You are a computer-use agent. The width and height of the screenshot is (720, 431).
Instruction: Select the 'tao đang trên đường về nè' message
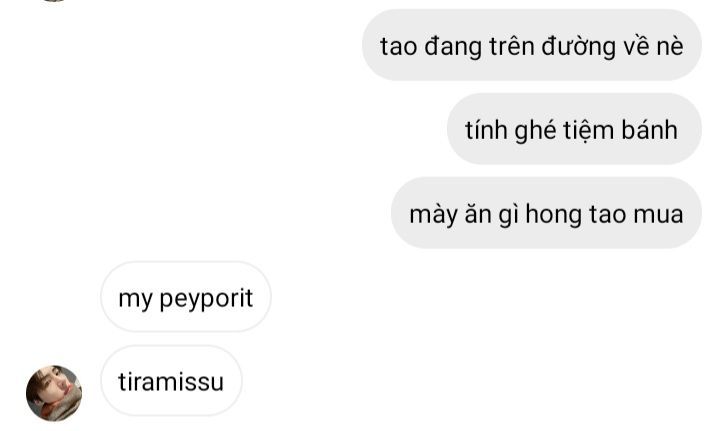[x=532, y=45]
